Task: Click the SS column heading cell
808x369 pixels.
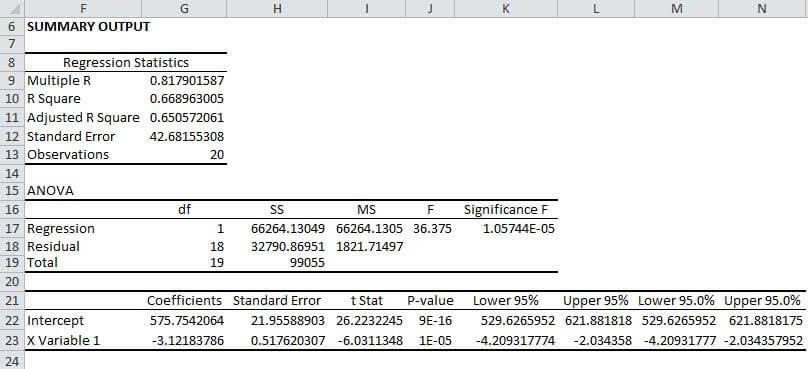Action: (277, 210)
